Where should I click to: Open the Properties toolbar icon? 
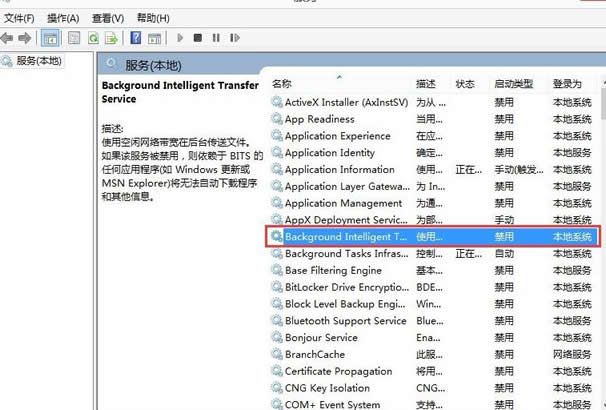click(x=74, y=38)
